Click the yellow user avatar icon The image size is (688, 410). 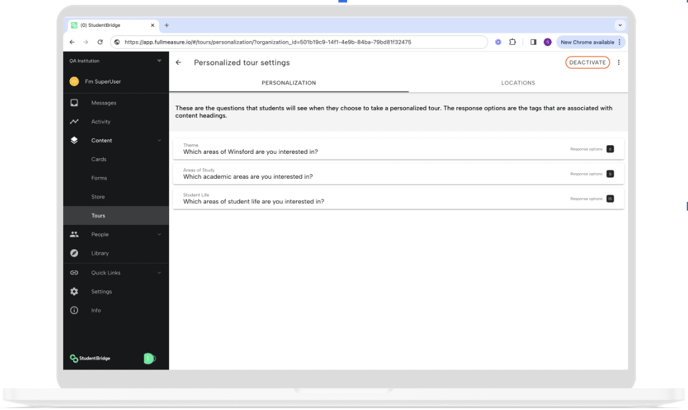point(74,82)
